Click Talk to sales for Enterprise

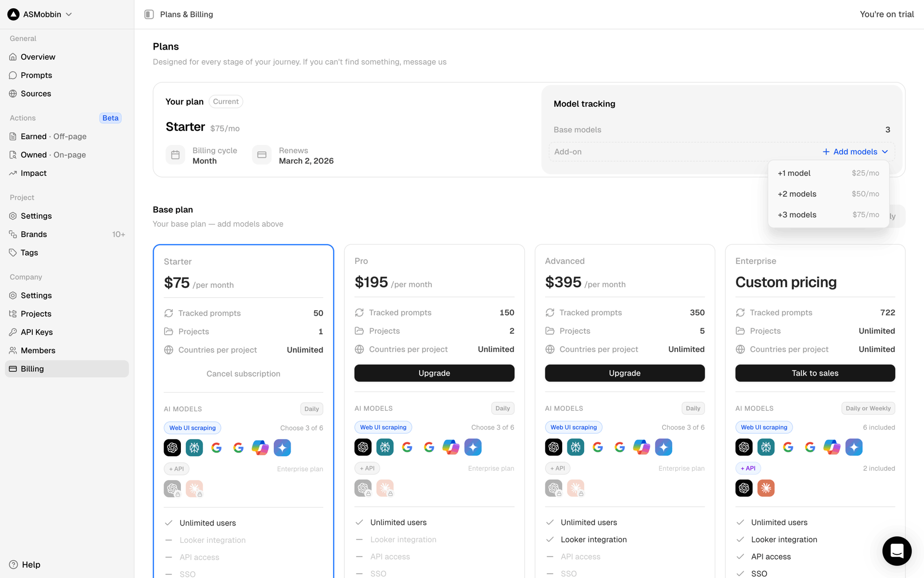[x=815, y=373]
